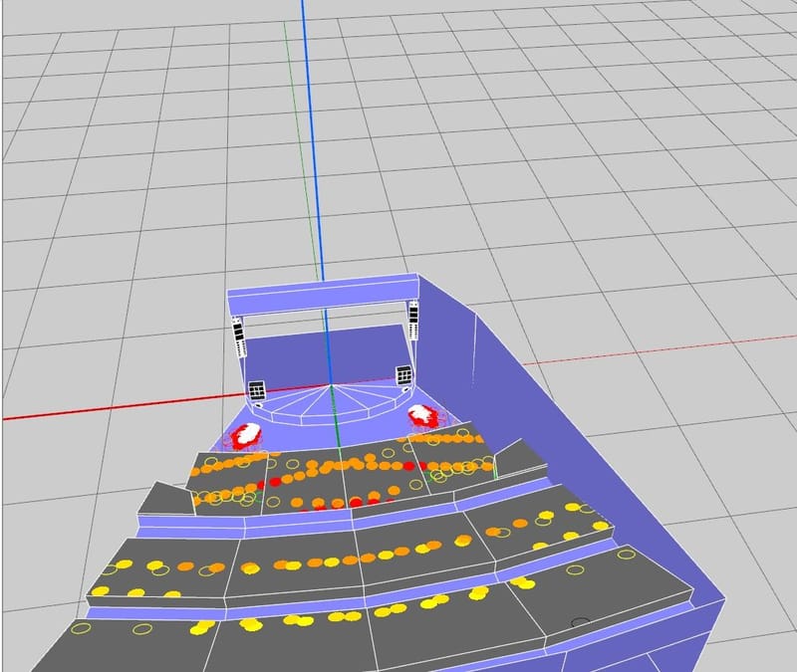Select the left red coverage cluster on stage apron

point(246,435)
